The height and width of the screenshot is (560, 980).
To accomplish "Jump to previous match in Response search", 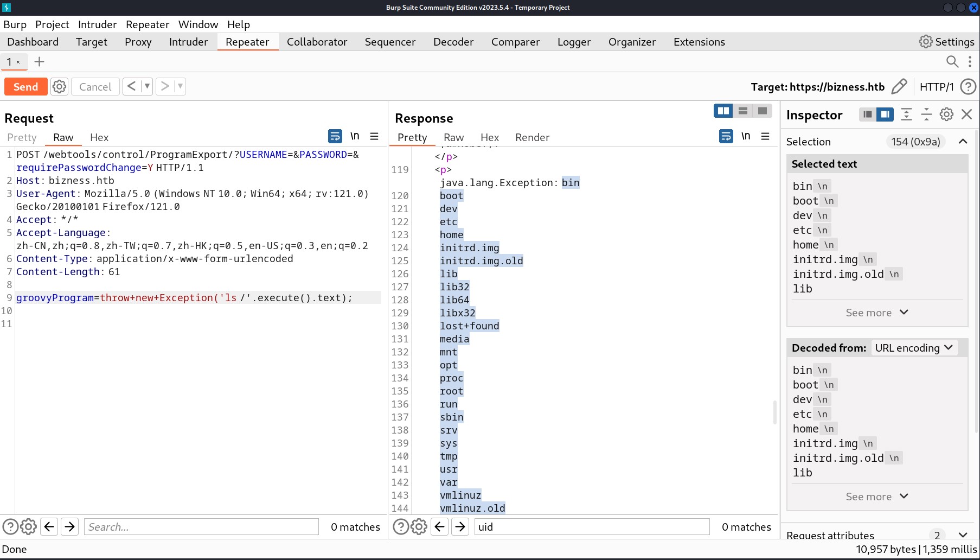I will pyautogui.click(x=440, y=527).
